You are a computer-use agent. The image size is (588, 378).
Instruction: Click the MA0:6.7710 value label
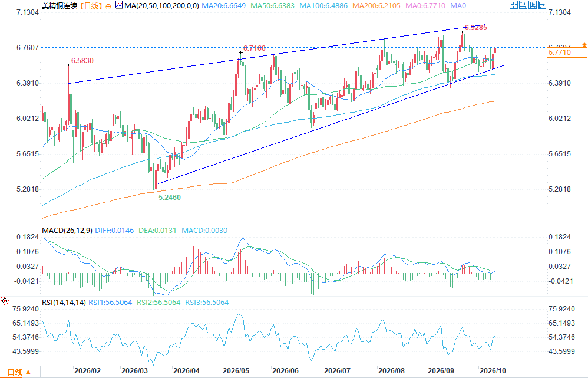(425, 6)
